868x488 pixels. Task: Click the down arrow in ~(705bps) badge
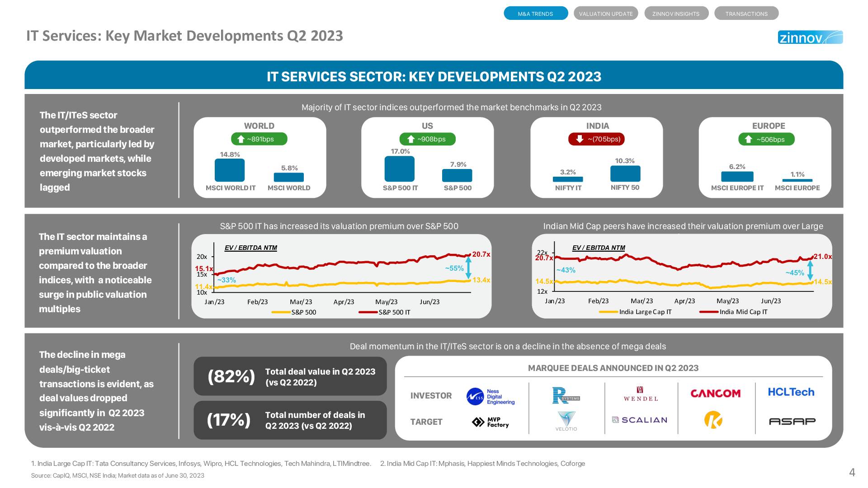580,139
